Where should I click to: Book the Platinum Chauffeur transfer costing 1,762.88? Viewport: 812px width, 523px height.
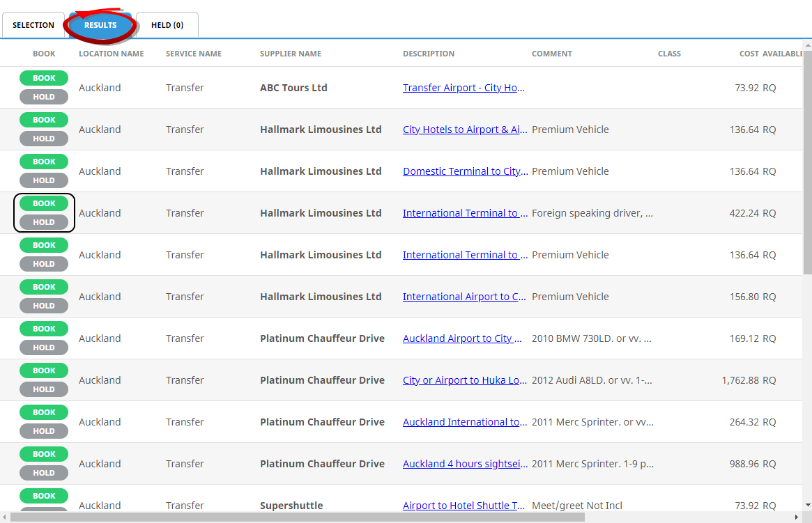[44, 370]
